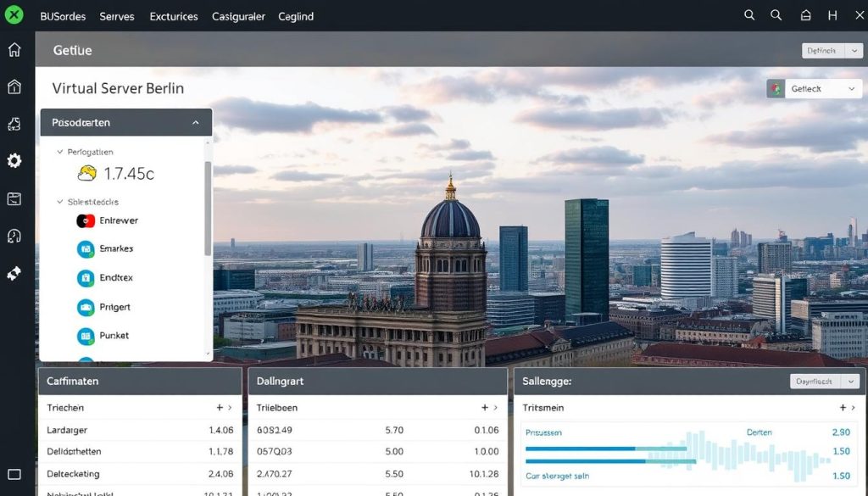Viewport: 868px width, 496px height.
Task: Select Punket in the list
Action: [x=114, y=336]
